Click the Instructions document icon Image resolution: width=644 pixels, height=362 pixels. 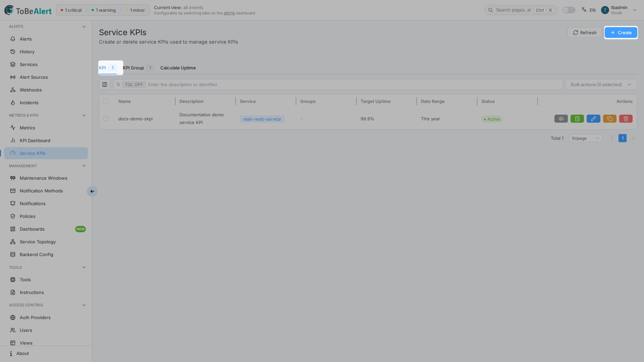coord(13,292)
